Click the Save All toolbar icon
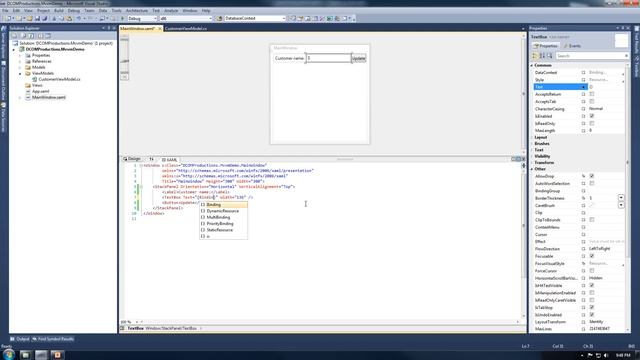This screenshot has height=360, width=640. (x=44, y=18)
